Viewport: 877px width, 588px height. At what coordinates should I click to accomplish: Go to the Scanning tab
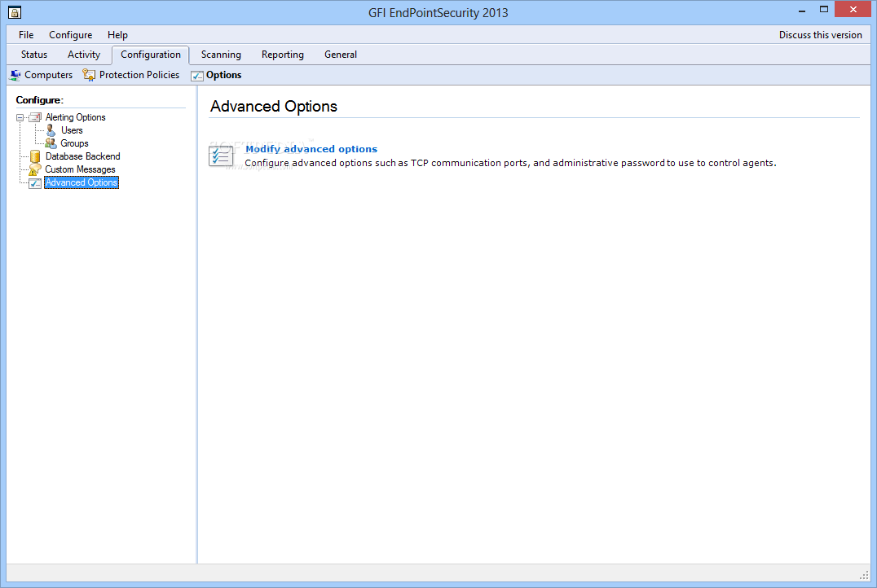pos(221,55)
